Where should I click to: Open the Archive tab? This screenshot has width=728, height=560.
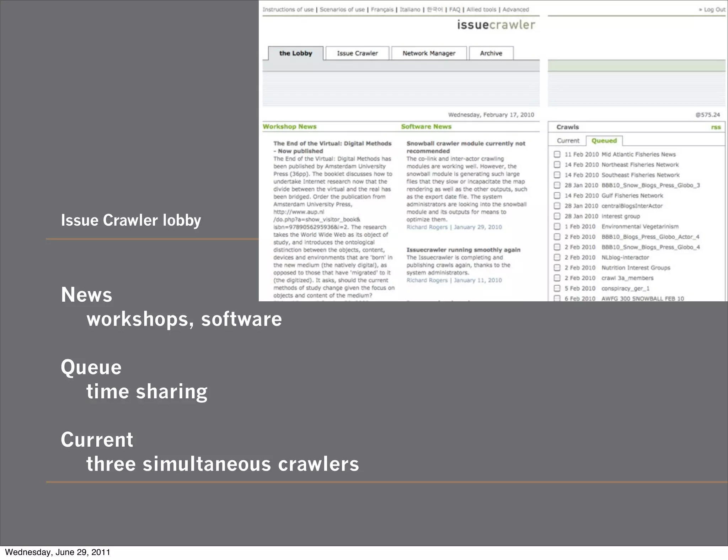coord(491,53)
